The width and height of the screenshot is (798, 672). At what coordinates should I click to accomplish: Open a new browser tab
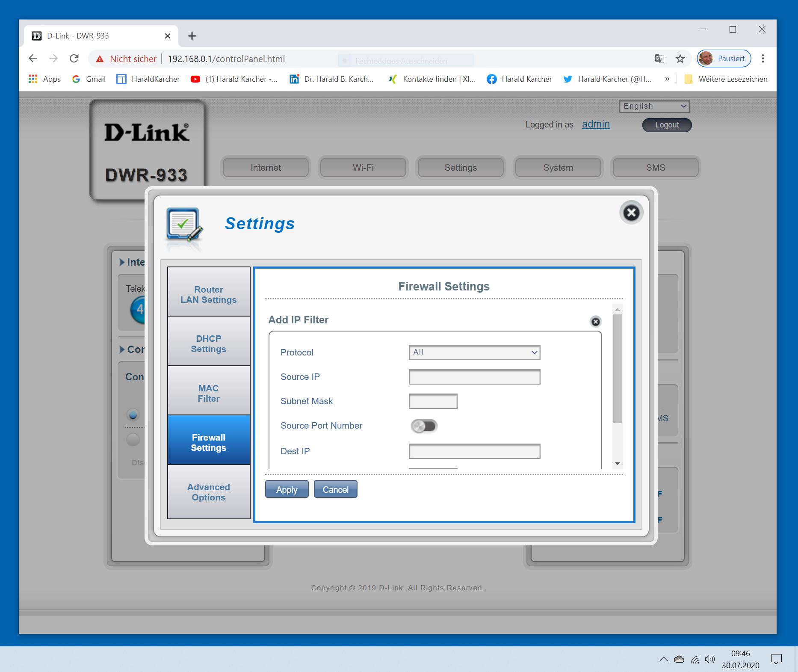pyautogui.click(x=192, y=36)
